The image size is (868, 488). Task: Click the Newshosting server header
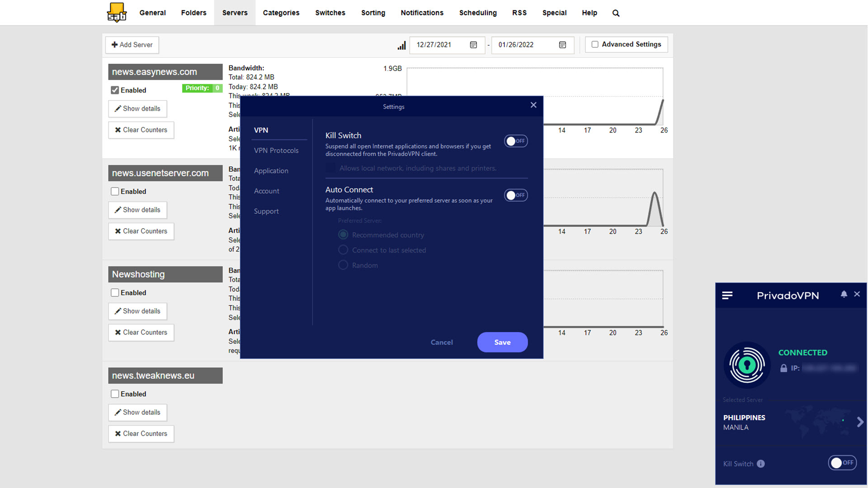165,274
